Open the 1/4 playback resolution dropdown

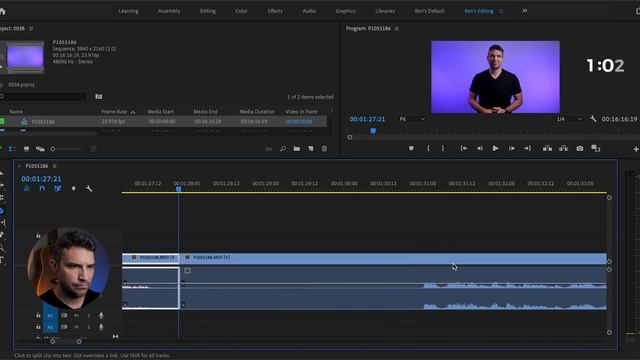click(x=569, y=119)
